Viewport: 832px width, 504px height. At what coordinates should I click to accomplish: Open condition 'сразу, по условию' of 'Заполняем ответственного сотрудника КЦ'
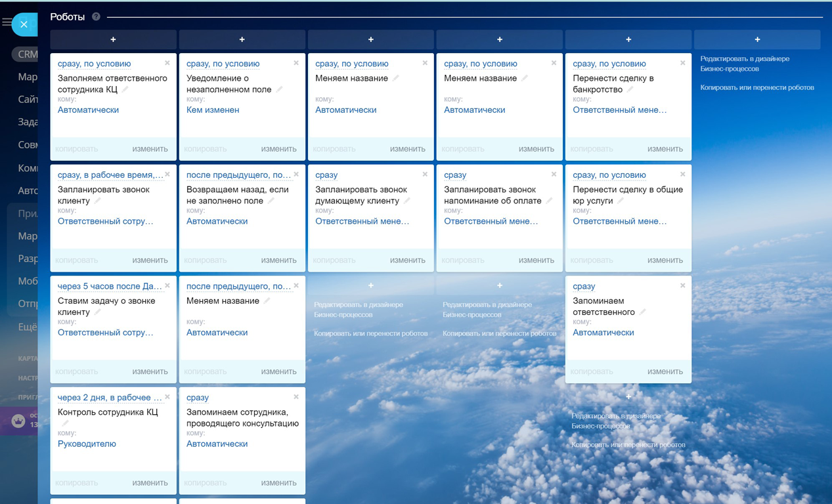[95, 64]
